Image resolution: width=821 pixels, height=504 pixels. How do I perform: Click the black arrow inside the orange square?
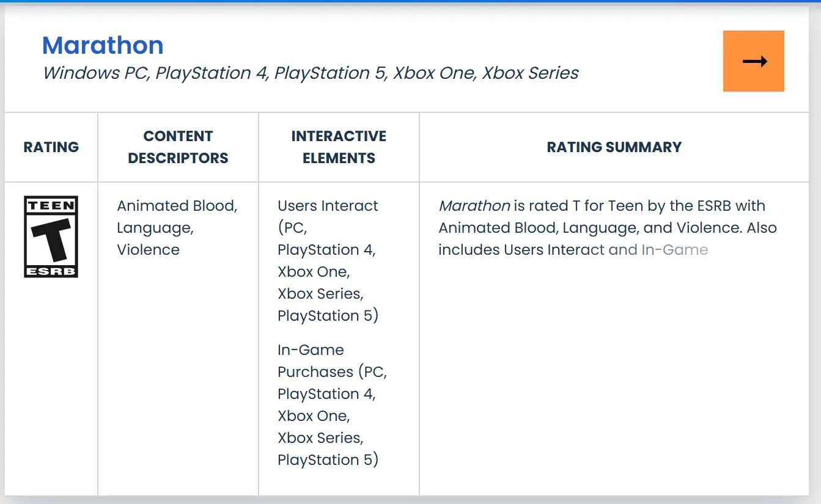(x=753, y=61)
